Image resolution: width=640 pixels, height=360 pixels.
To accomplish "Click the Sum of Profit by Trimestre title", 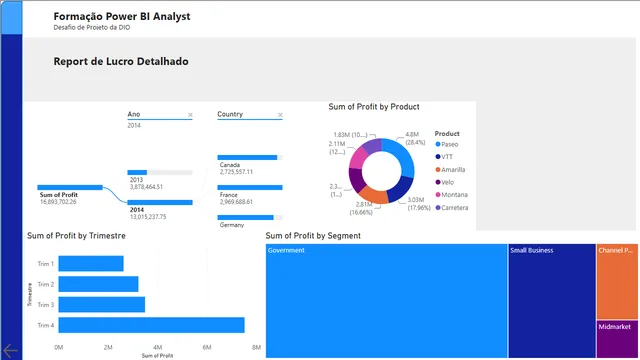I will (76, 236).
